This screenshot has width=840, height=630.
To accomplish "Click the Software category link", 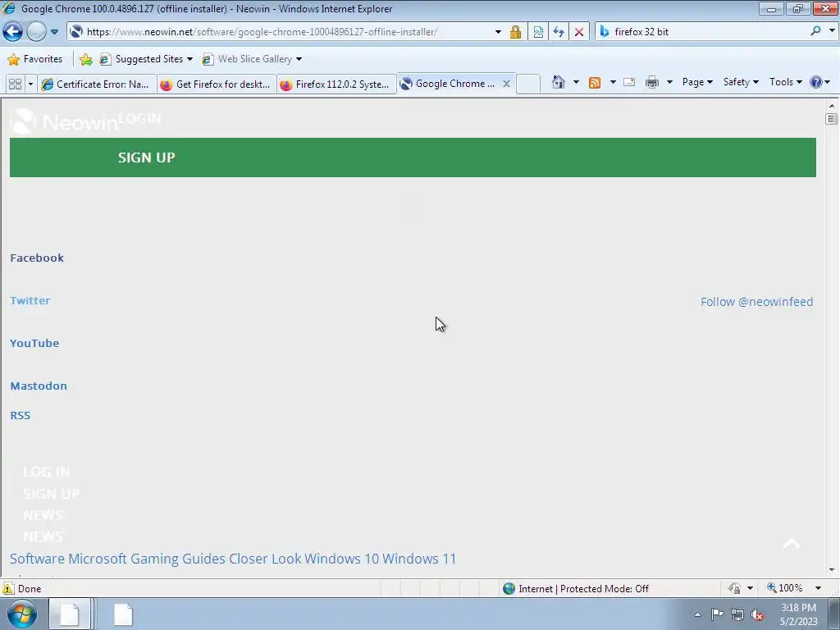I will (x=37, y=558).
